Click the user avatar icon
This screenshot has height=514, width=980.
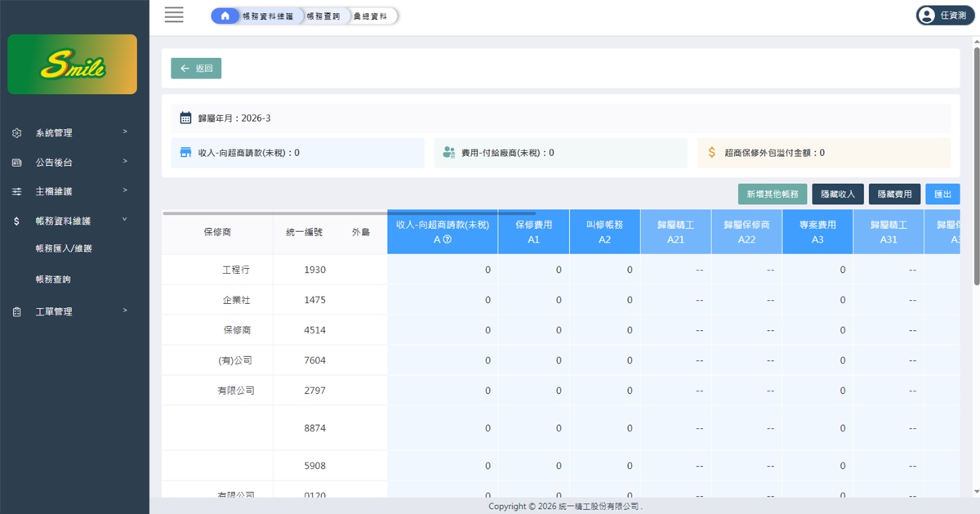[x=926, y=16]
